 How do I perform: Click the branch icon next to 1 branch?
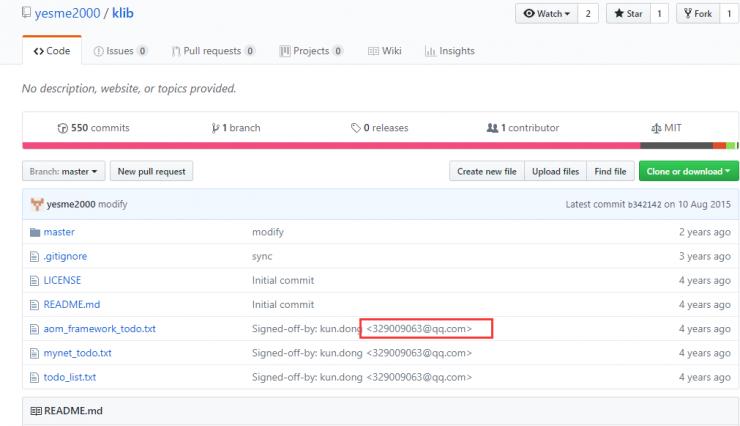[x=215, y=128]
